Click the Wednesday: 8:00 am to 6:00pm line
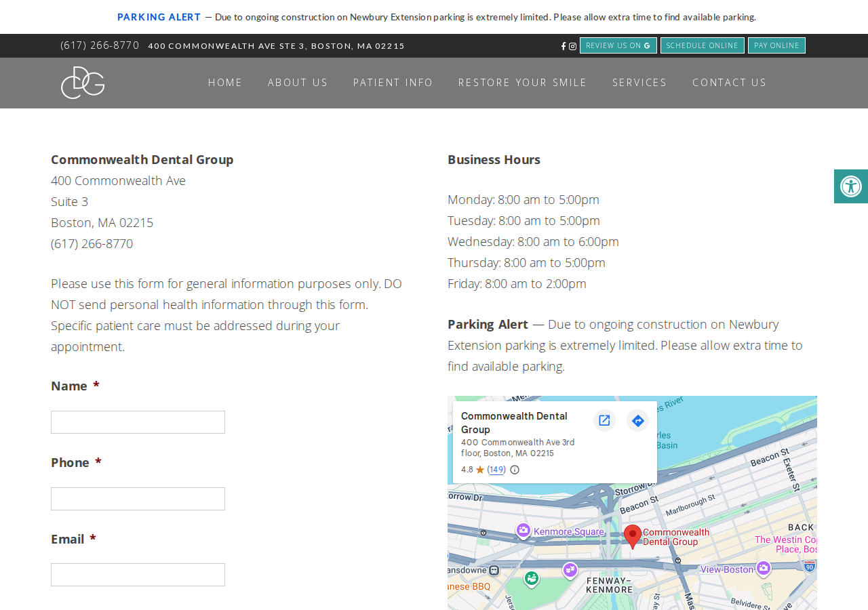 [x=533, y=242]
